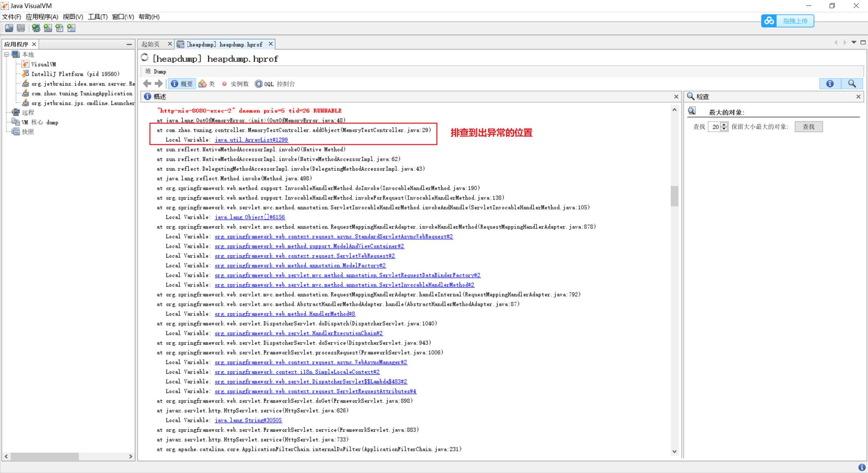This screenshot has height=473, width=868.
Task: Open the 实例数 instances view
Action: [x=235, y=84]
